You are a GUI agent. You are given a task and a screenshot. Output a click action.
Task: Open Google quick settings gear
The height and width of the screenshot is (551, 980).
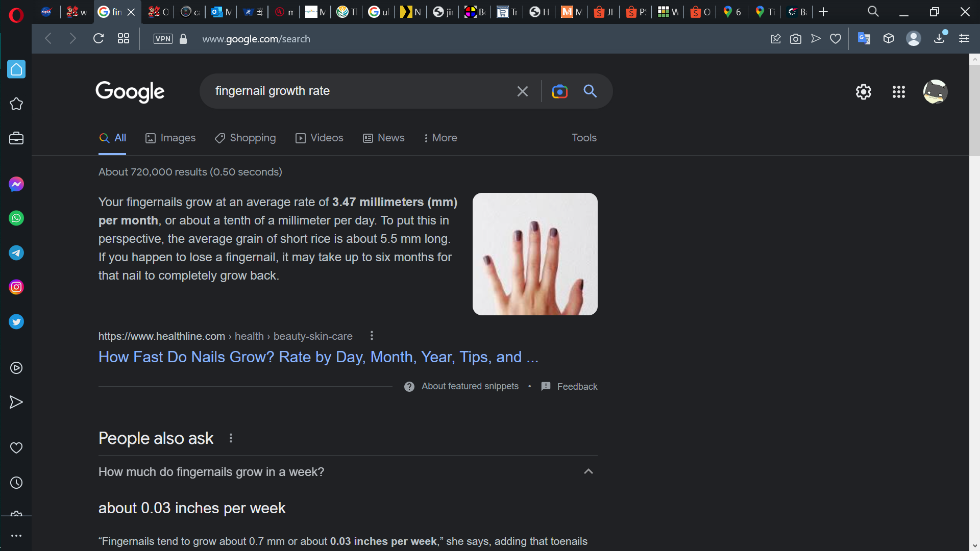(864, 92)
